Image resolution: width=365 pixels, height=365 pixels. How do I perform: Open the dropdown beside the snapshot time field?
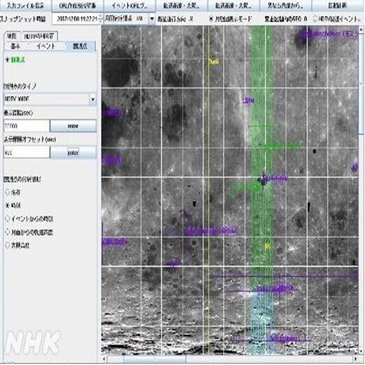click(152, 19)
